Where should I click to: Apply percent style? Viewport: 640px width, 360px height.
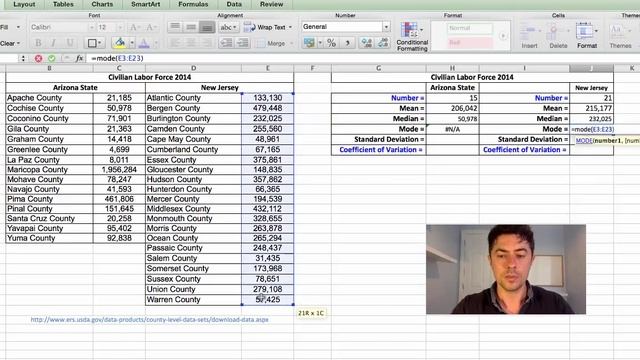pos(331,42)
